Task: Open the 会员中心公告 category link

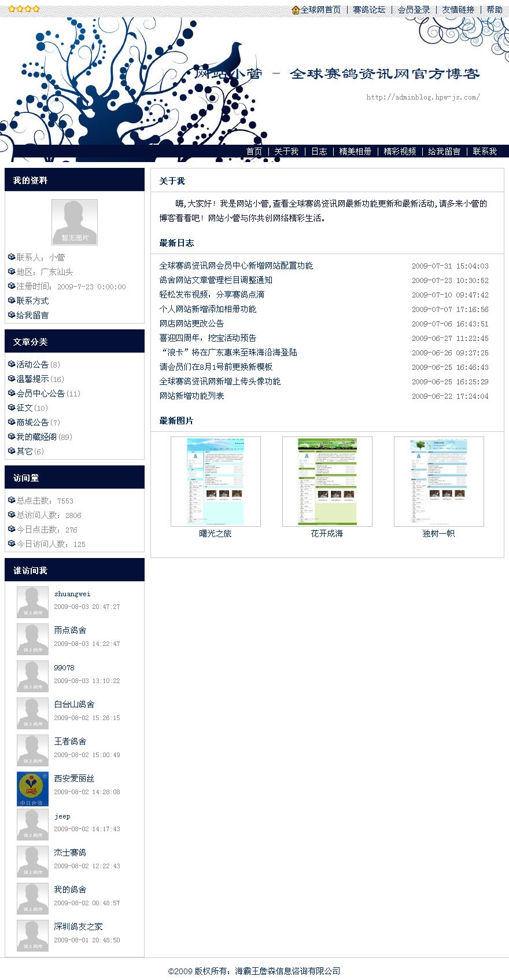Action: (x=40, y=394)
